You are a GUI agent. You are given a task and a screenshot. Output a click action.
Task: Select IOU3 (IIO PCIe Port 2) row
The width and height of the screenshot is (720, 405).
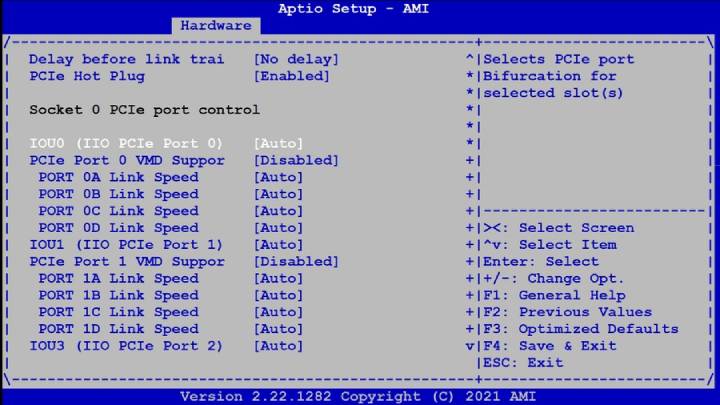click(x=126, y=346)
